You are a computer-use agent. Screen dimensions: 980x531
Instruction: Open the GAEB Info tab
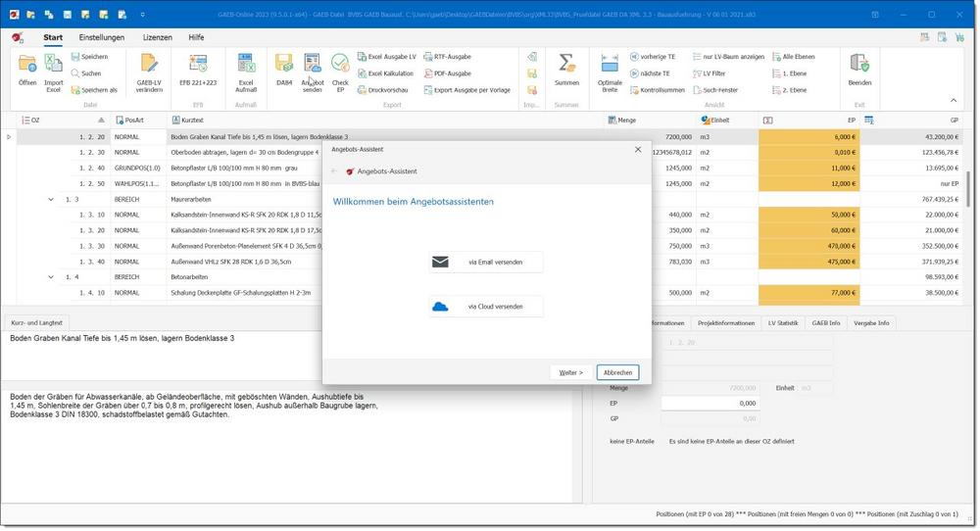[x=825, y=323]
